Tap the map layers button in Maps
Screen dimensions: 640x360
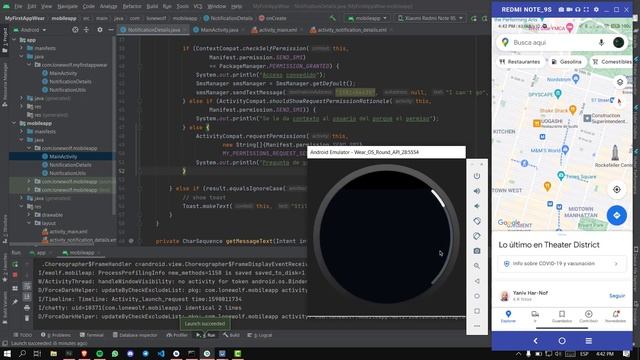(620, 82)
